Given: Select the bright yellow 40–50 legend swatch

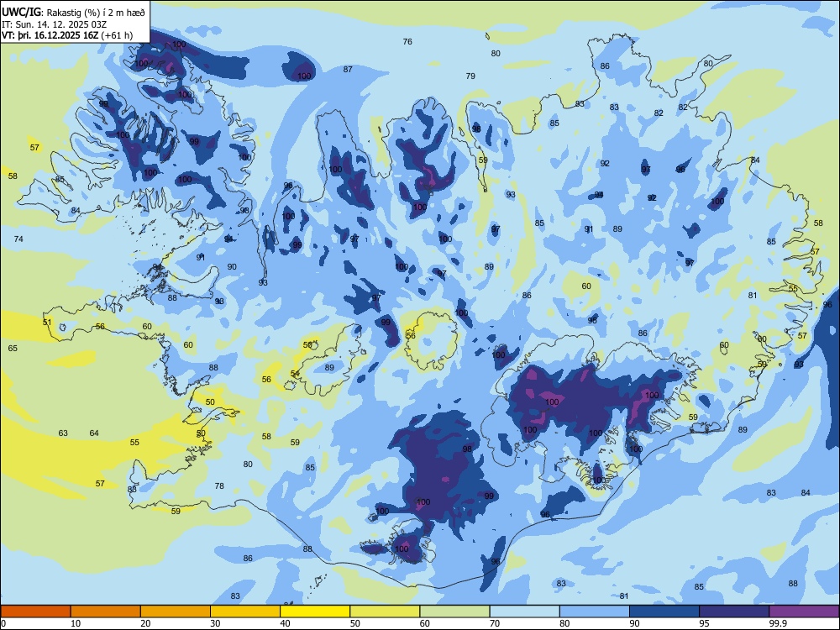Looking at the screenshot, I should pyautogui.click(x=315, y=612).
